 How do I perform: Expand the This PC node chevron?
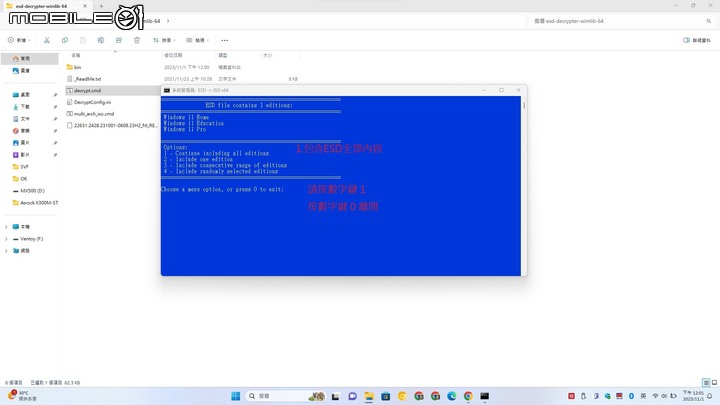click(6, 227)
